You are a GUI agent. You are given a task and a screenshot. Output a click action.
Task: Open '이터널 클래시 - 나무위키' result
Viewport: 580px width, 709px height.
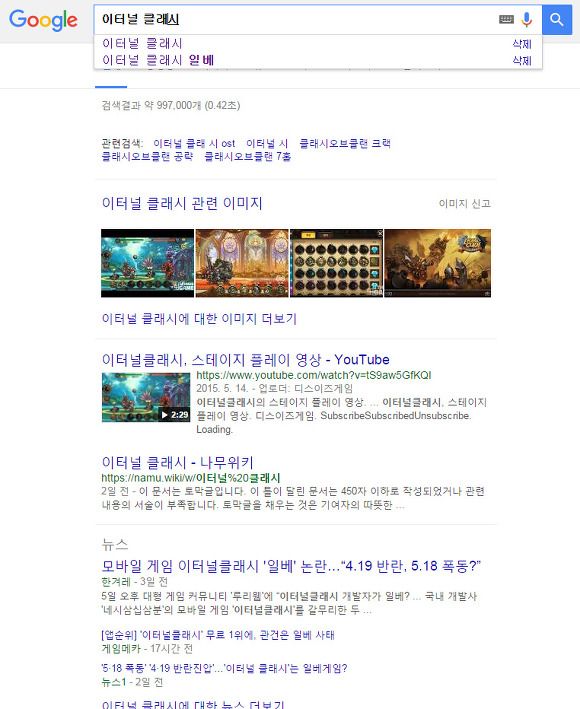click(x=177, y=463)
